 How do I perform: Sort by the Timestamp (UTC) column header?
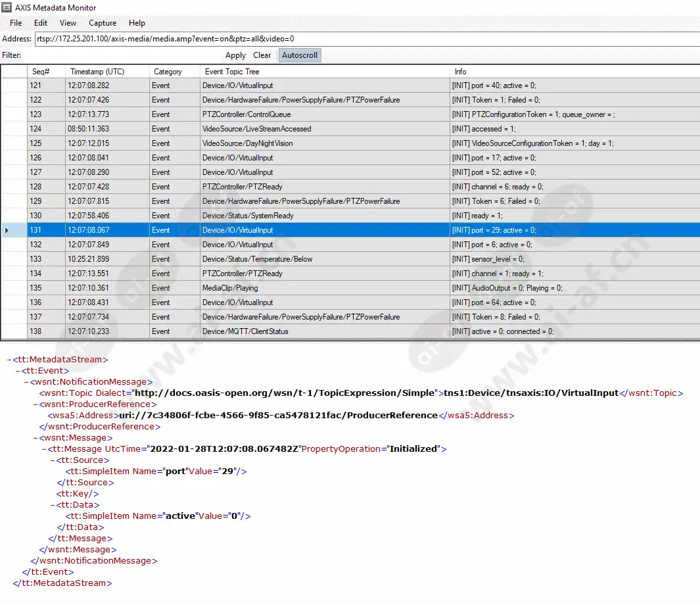click(107, 72)
